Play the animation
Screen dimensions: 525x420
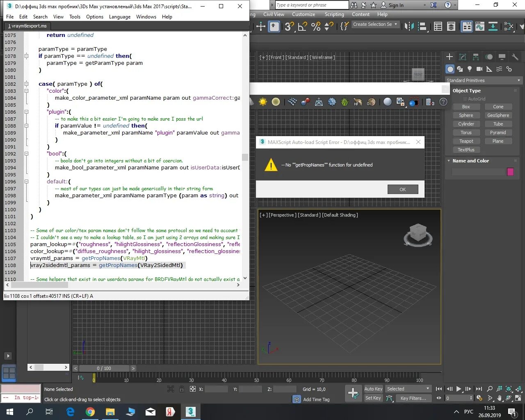(459, 389)
